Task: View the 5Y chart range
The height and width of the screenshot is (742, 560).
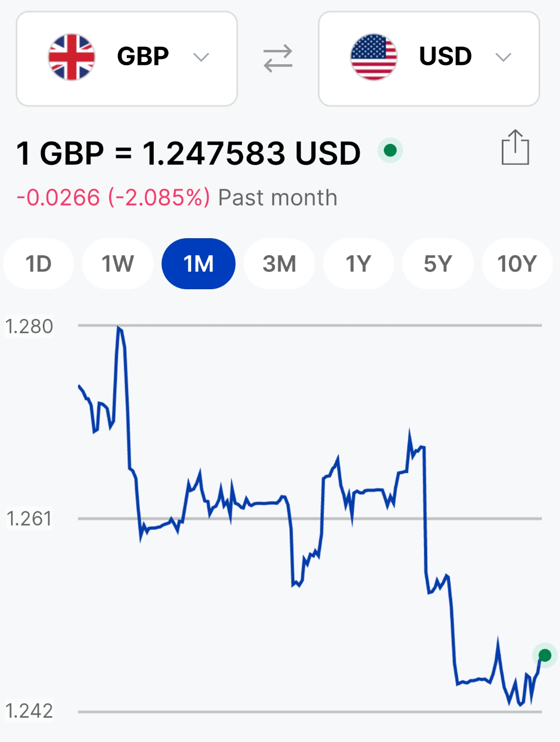Action: coord(438,264)
